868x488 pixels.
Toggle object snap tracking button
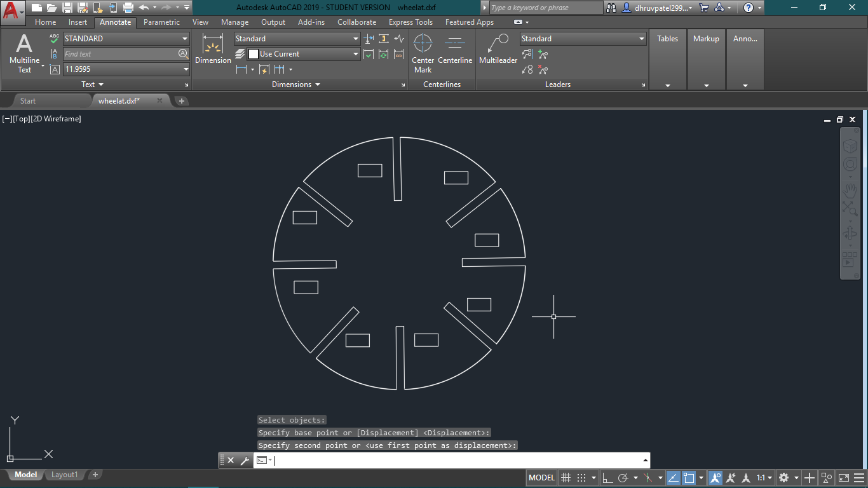pos(673,478)
